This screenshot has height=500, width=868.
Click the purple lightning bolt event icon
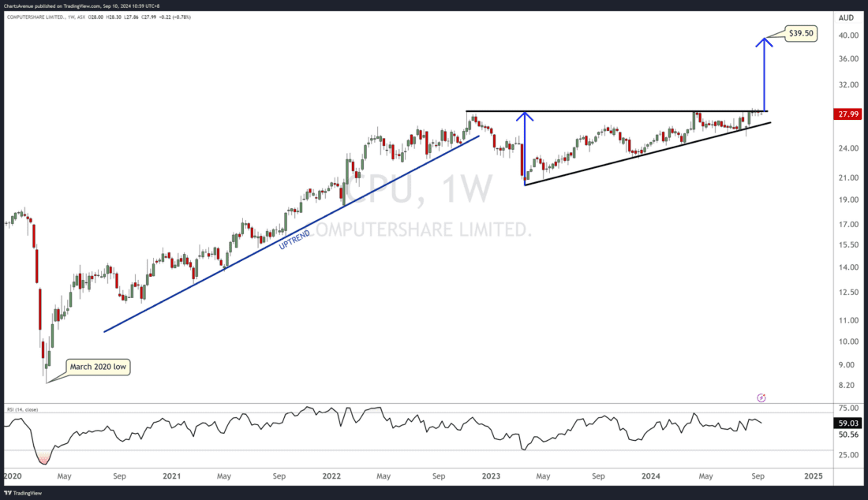pos(761,397)
